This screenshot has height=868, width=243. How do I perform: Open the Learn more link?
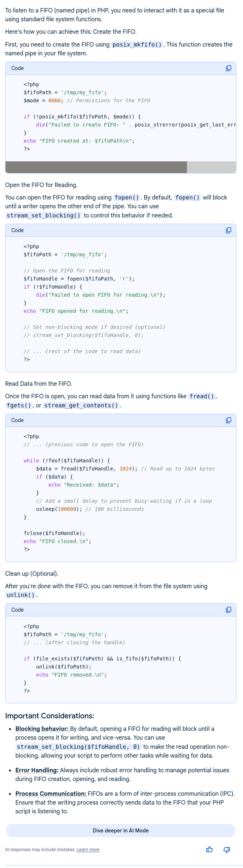88,850
